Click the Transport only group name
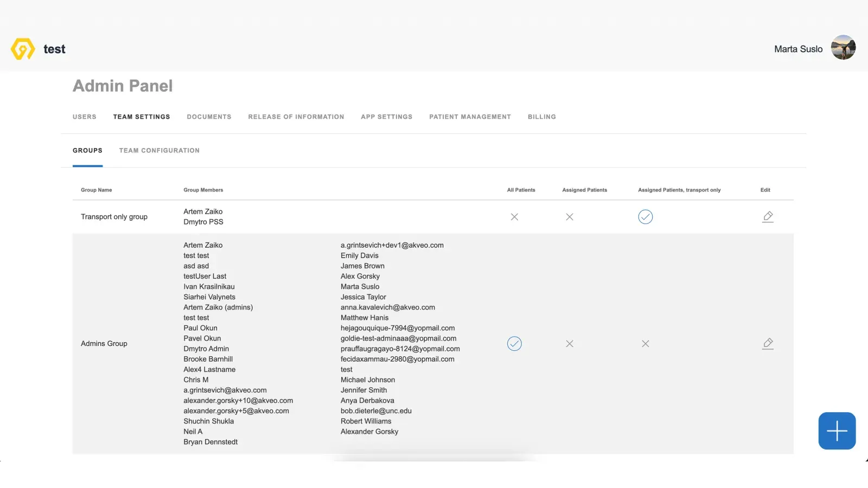 pyautogui.click(x=114, y=217)
